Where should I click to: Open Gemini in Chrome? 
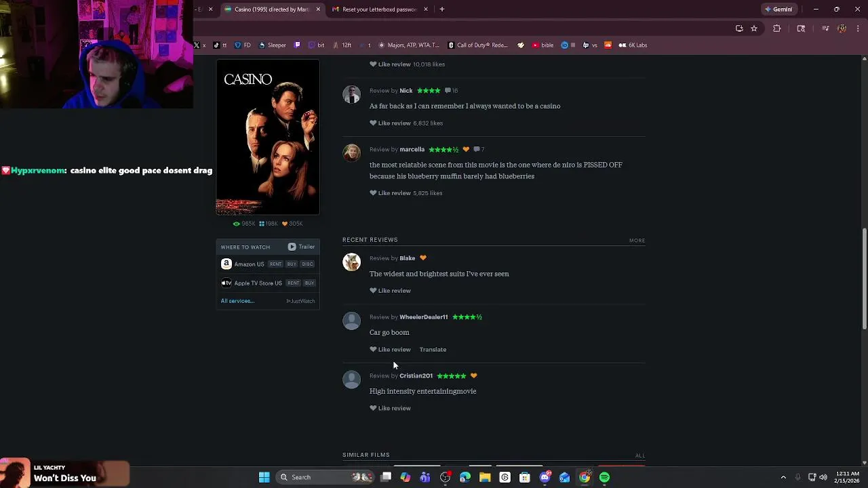778,9
